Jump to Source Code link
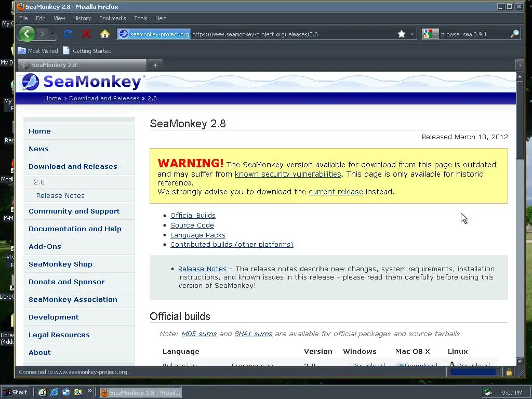The image size is (532, 399). (x=192, y=225)
